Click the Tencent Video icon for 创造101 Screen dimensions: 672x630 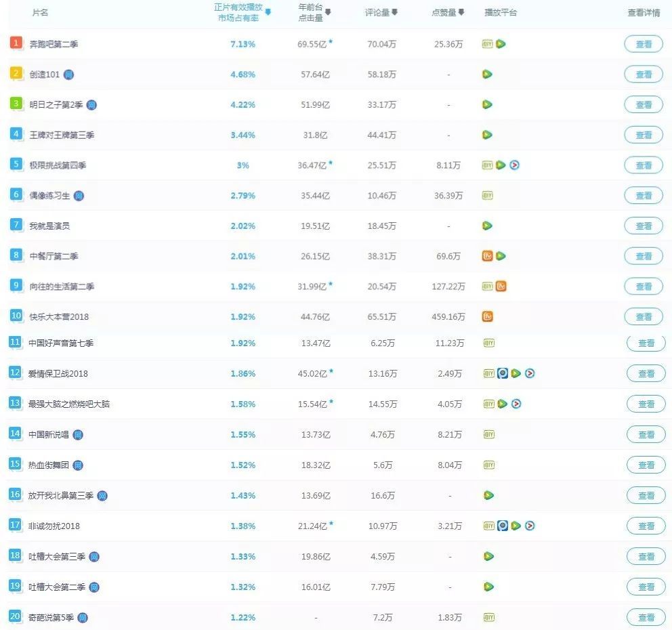(487, 74)
